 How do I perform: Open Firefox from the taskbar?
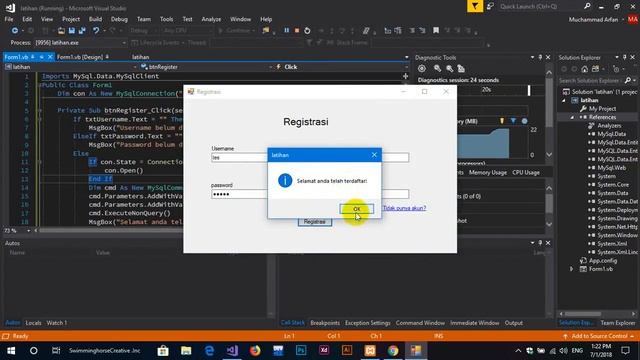coord(255,351)
